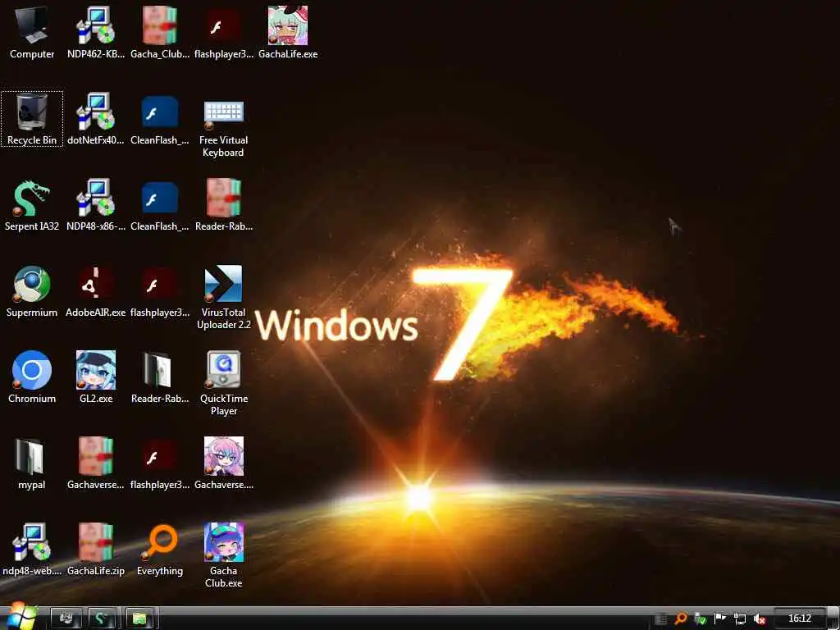This screenshot has height=630, width=840.
Task: Select the CleanFlash icon next to dotNetFx40
Action: coord(160,119)
